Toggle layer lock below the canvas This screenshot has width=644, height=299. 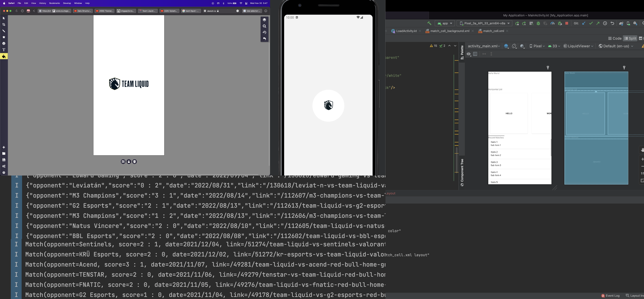(x=129, y=162)
